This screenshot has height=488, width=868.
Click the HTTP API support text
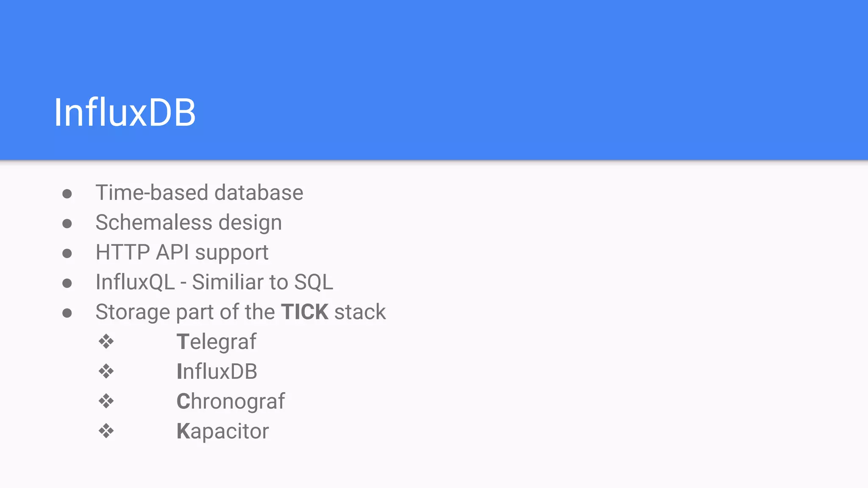tap(182, 252)
